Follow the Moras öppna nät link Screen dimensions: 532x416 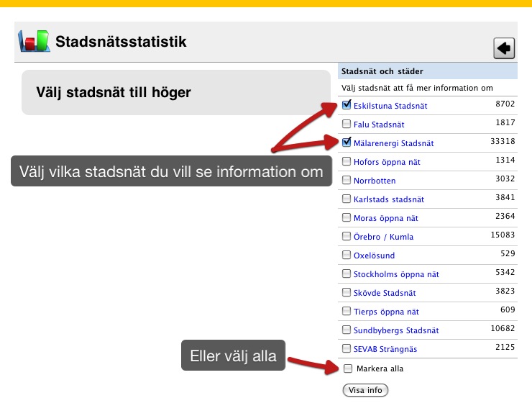[x=386, y=218]
